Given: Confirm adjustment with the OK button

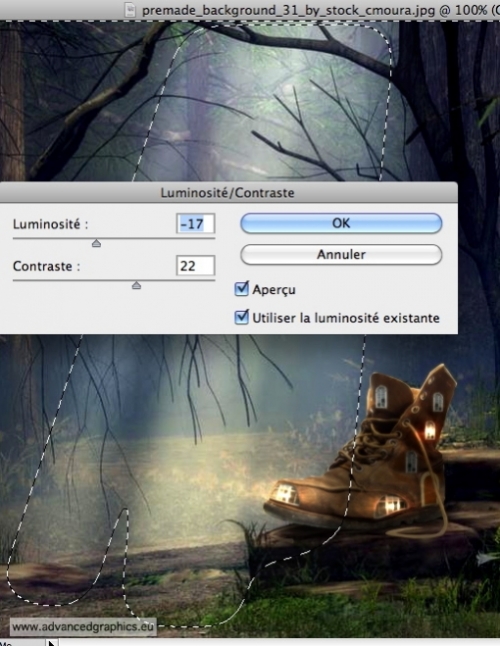Looking at the screenshot, I should [x=341, y=223].
